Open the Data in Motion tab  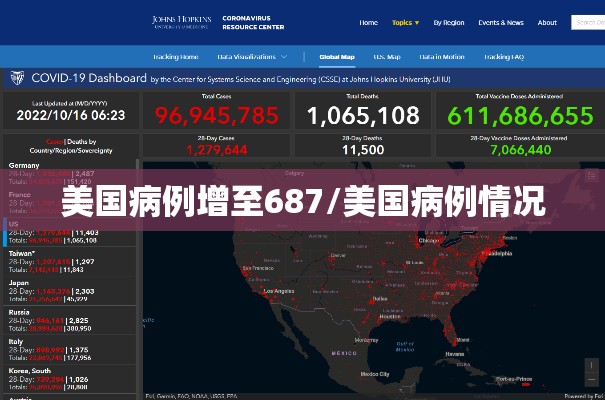click(442, 57)
